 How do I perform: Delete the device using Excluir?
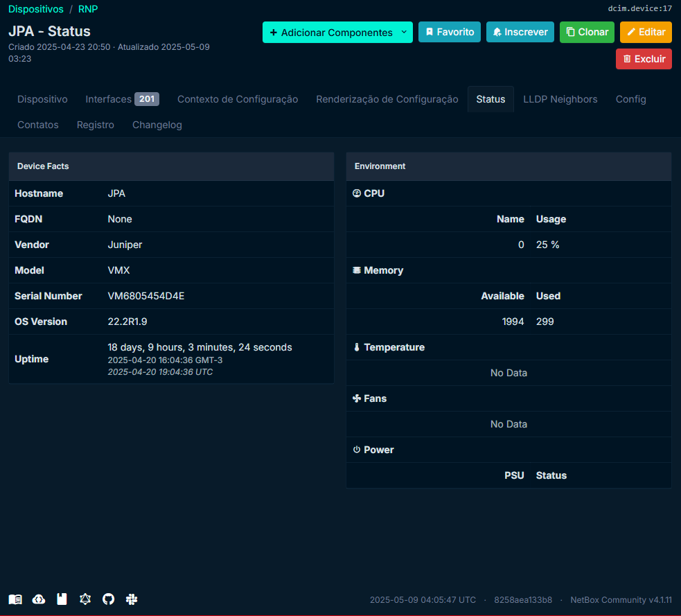pos(644,59)
